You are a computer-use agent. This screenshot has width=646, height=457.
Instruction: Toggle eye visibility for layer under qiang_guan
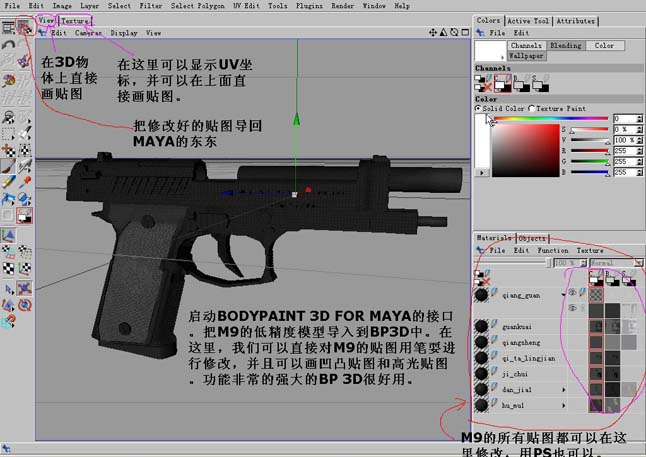coord(572,308)
